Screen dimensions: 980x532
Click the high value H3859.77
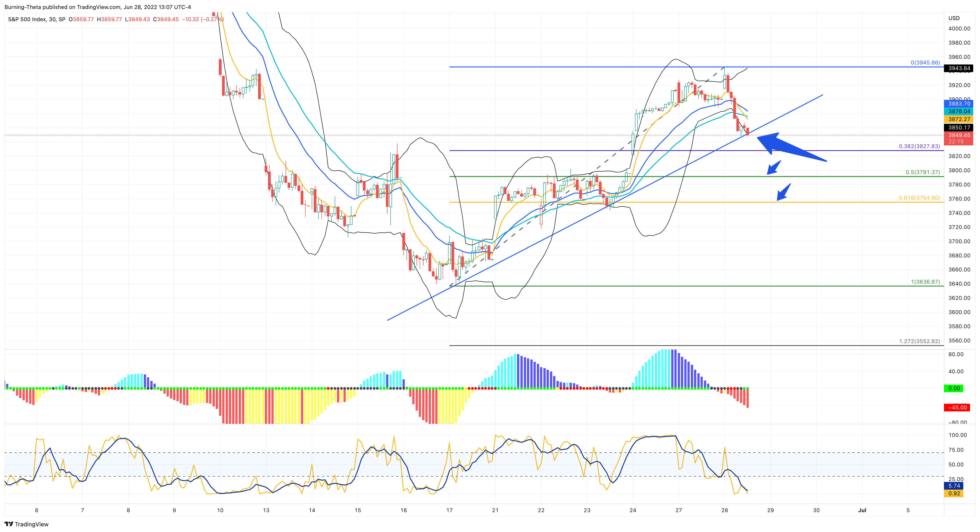pyautogui.click(x=109, y=19)
